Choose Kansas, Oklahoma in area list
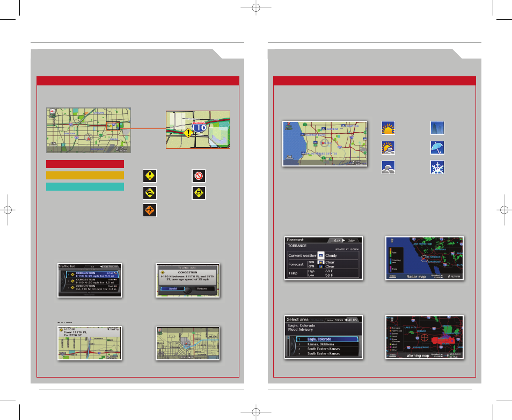Screen dimensions: 512x420 pyautogui.click(x=327, y=344)
